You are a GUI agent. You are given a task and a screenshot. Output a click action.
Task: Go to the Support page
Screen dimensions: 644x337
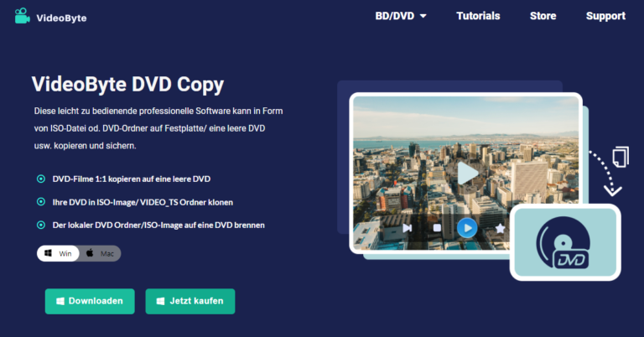point(605,16)
